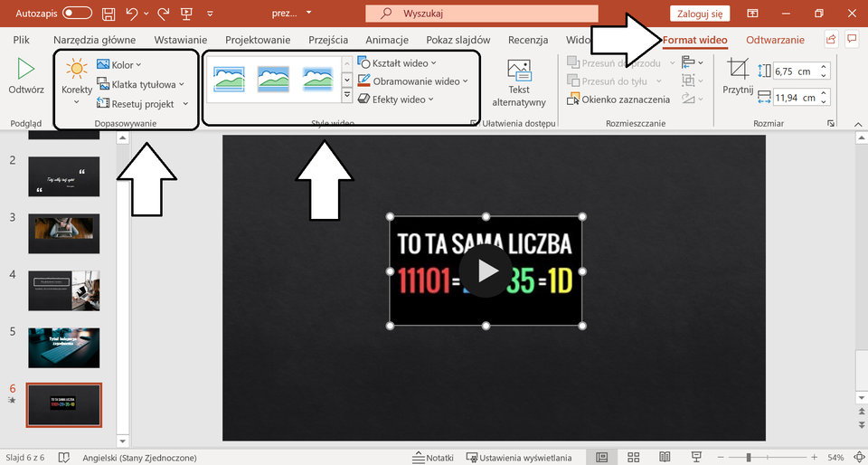
Task: Open Pokaz slajdów tab
Action: coord(458,40)
